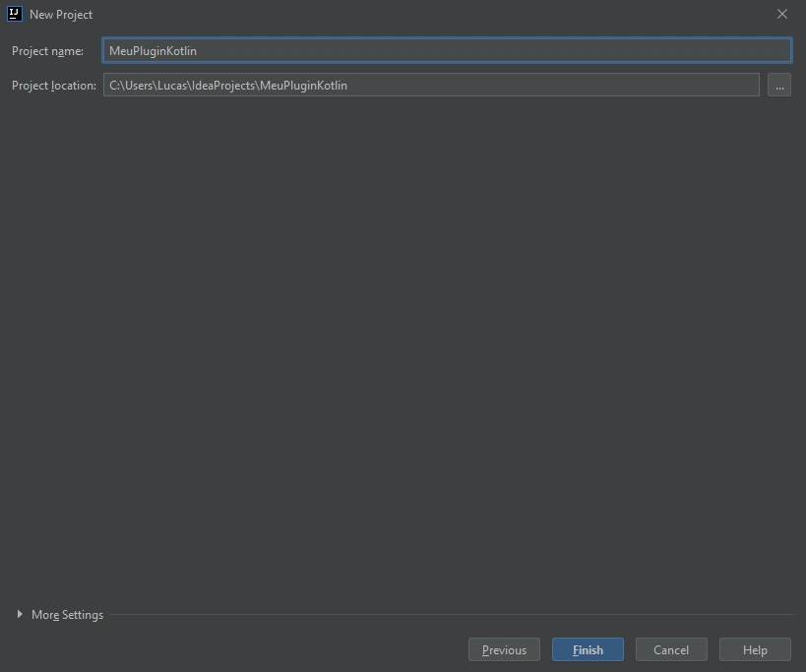Close the New Project dialog window

click(782, 15)
